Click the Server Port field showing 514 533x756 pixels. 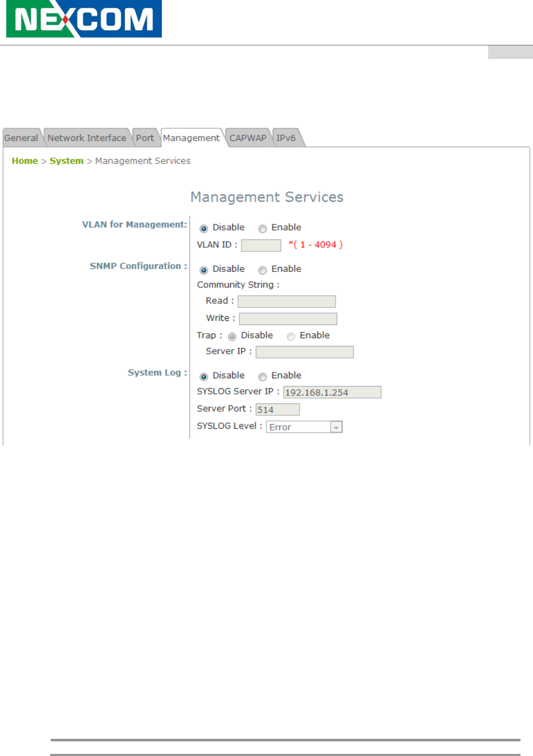[277, 409]
